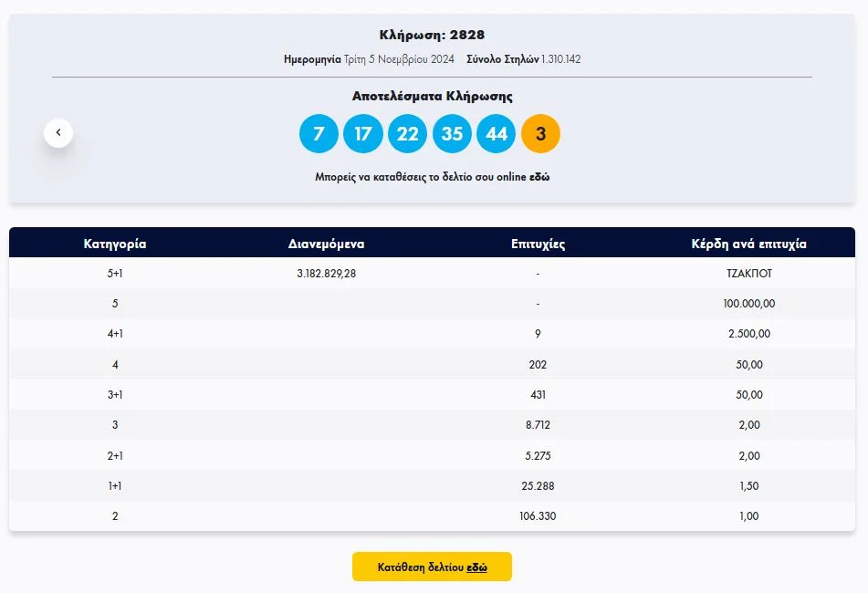
Task: Select the blue ball number 17
Action: [x=362, y=134]
